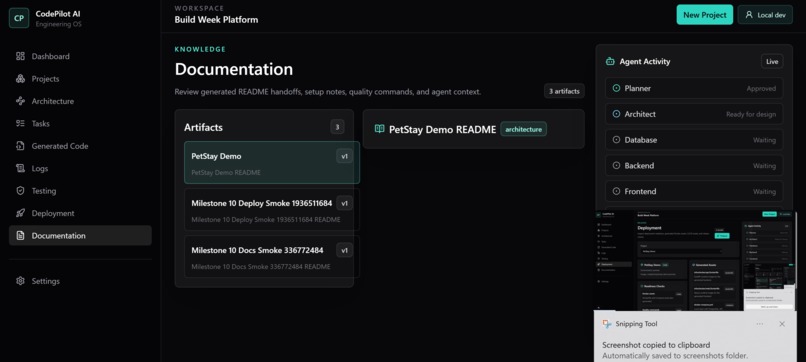
Task: Click the Tasks checklist icon
Action: point(20,123)
